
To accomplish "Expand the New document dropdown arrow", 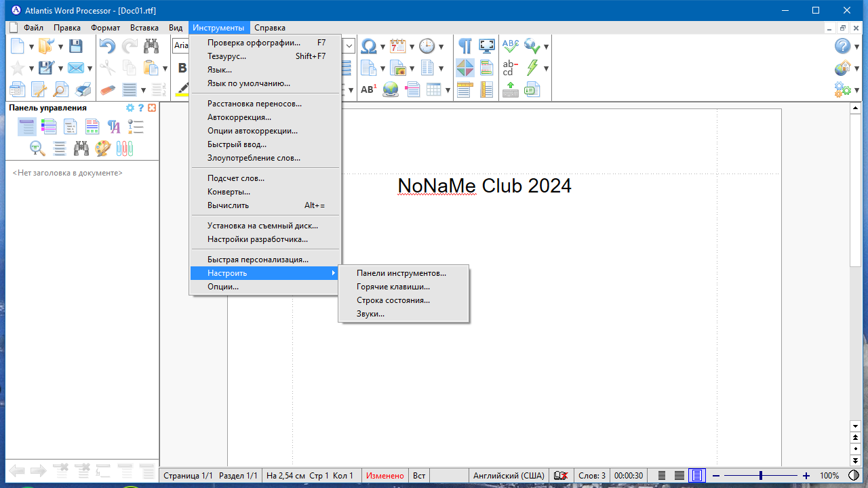I will click(x=31, y=47).
